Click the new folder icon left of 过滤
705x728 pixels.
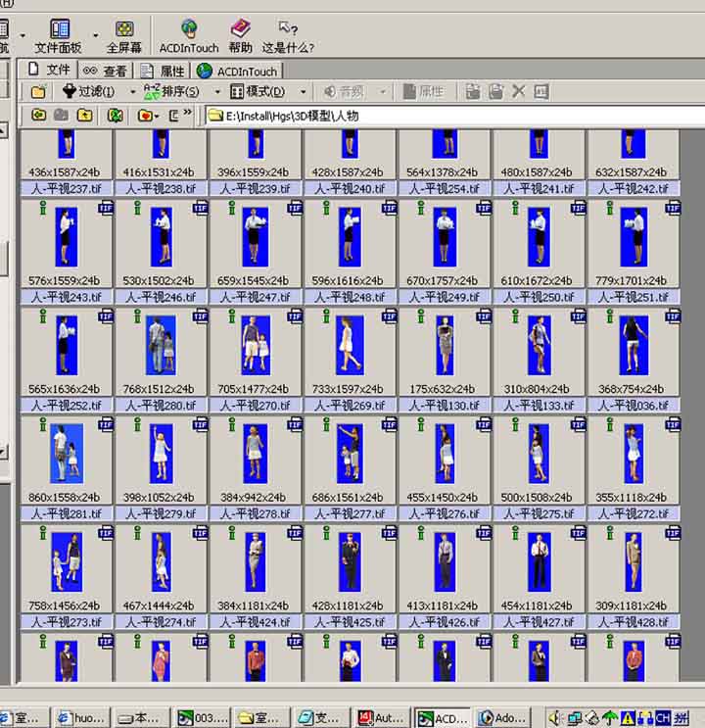pyautogui.click(x=38, y=91)
